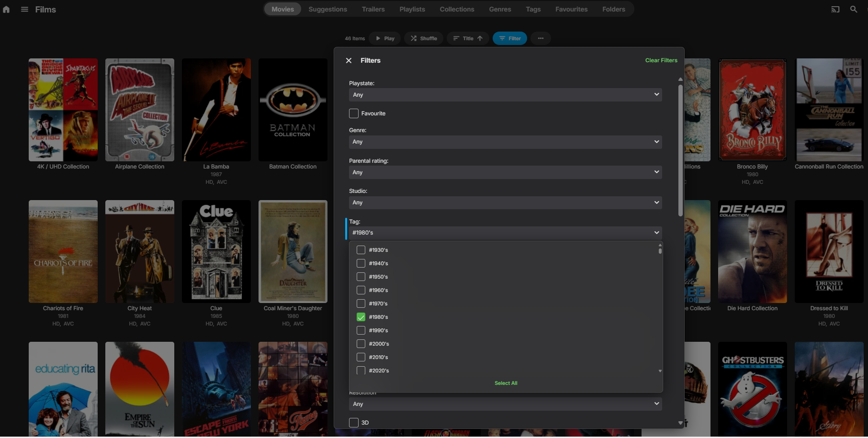Click the Shuffle button
Viewport: 868px width, 438px height.
424,38
